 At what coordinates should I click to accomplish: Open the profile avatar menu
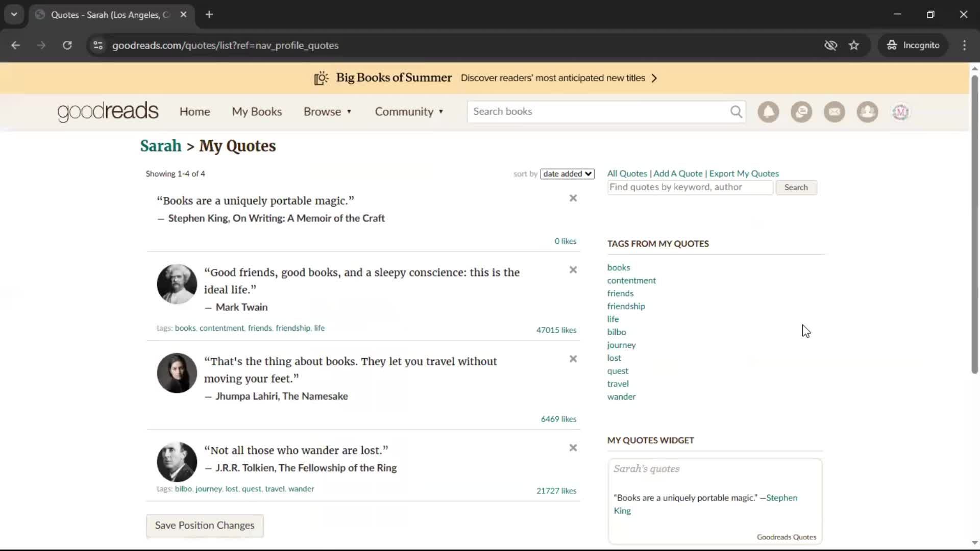(900, 112)
